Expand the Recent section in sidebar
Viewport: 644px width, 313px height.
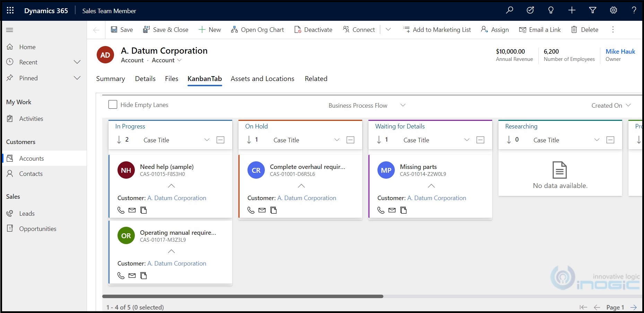coord(77,62)
